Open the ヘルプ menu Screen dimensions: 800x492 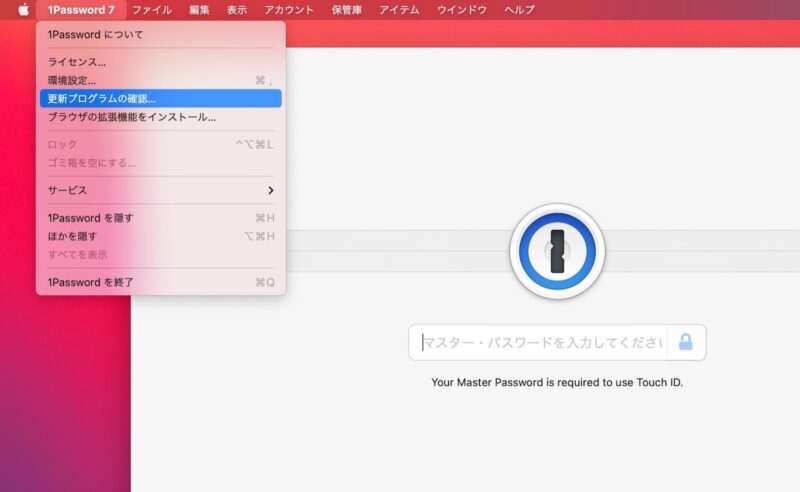pos(519,10)
